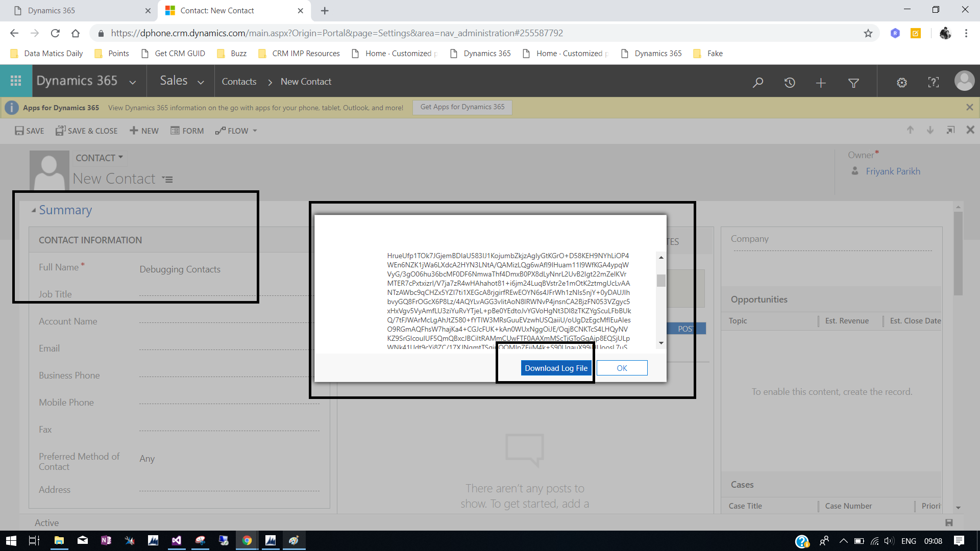Click the Get Apps for Dynamics 365 button
The height and width of the screenshot is (551, 980).
[x=462, y=107]
